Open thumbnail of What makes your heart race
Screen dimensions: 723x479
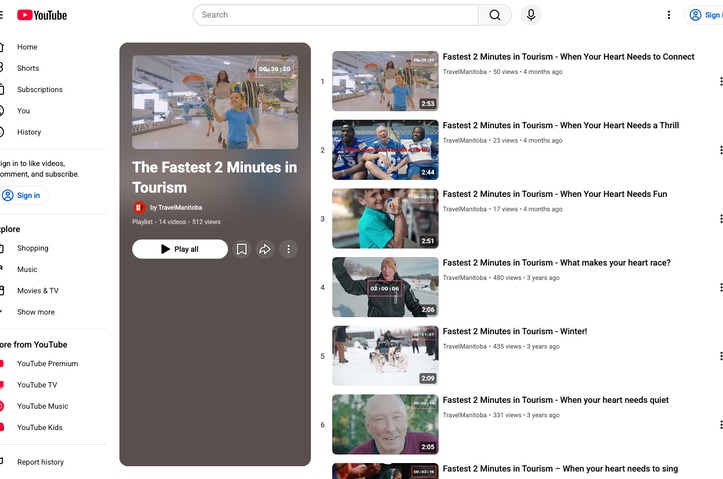385,287
